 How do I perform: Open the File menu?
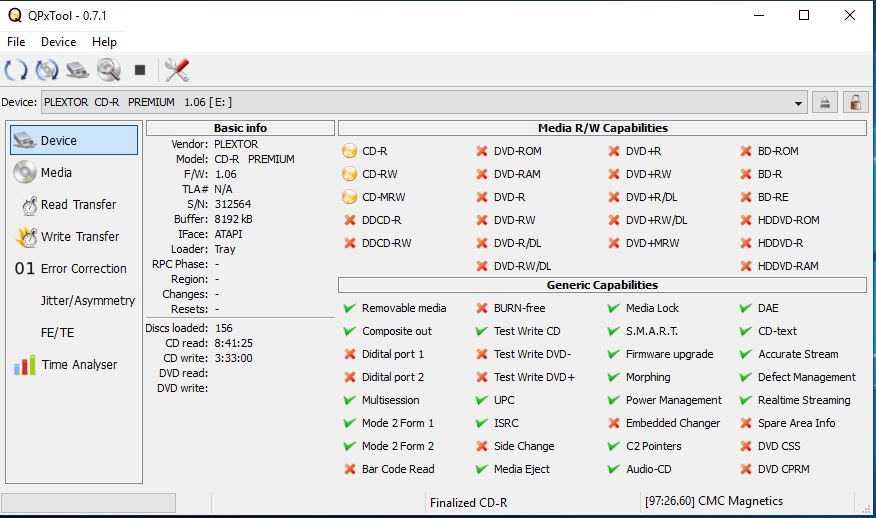click(x=16, y=41)
